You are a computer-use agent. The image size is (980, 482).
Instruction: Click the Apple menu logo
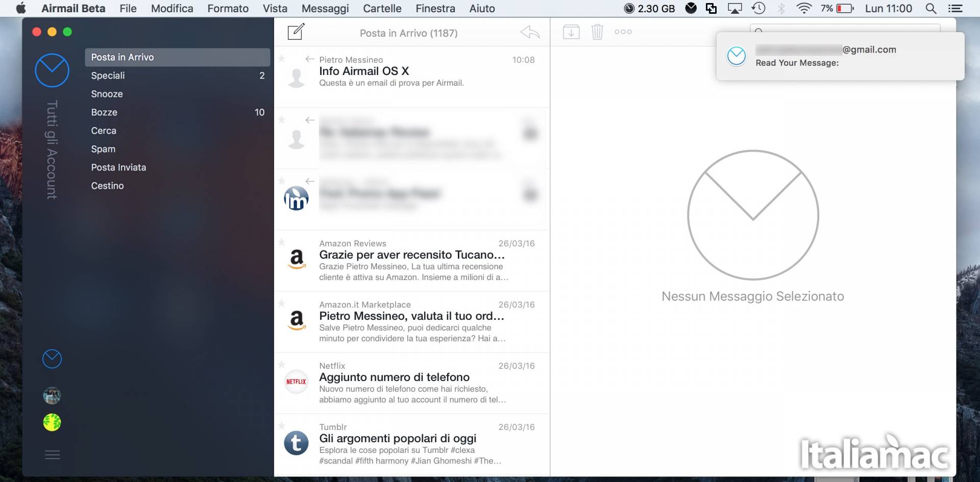tap(21, 8)
